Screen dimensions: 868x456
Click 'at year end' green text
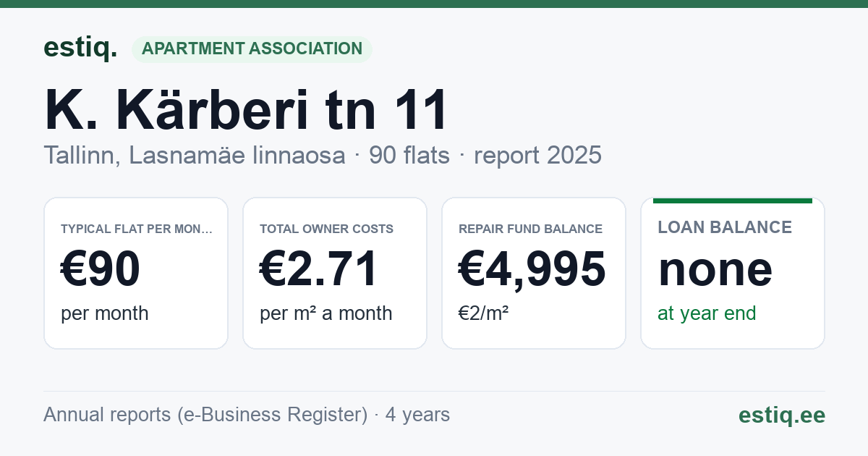point(707,313)
